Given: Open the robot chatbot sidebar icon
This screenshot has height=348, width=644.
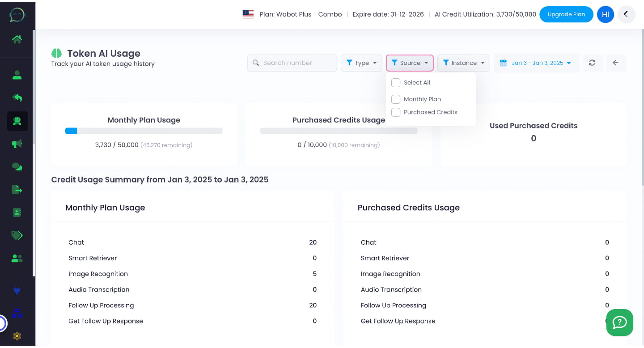Looking at the screenshot, I should pyautogui.click(x=17, y=121).
